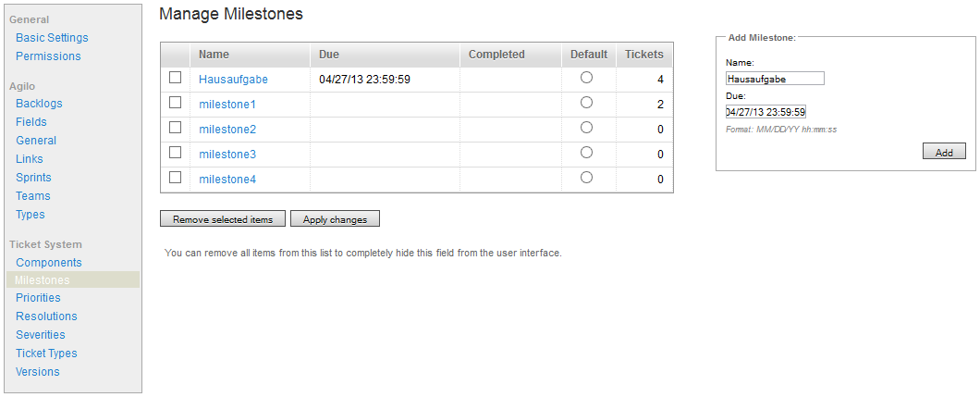The width and height of the screenshot is (980, 397).
Task: Sort the table by Due column header
Action: pos(329,55)
